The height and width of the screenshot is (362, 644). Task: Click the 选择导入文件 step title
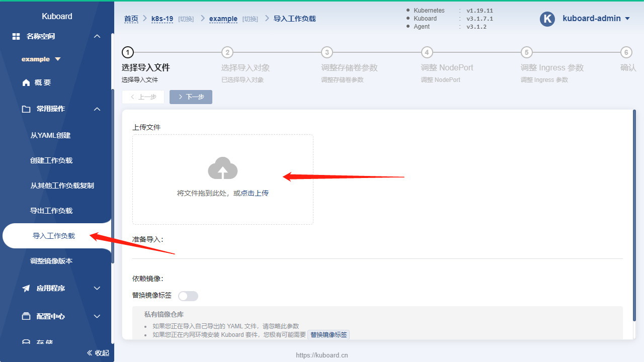146,67
